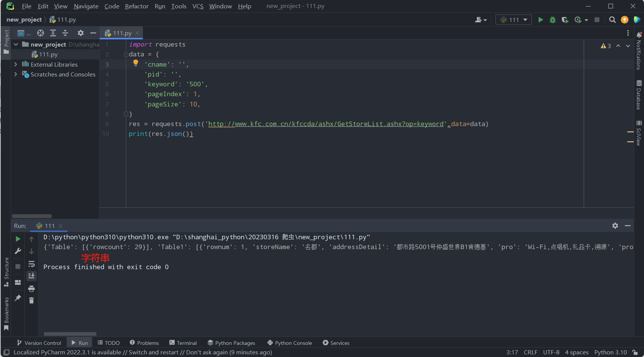The width and height of the screenshot is (644, 357).
Task: Click stop icon in Run panel
Action: (18, 267)
